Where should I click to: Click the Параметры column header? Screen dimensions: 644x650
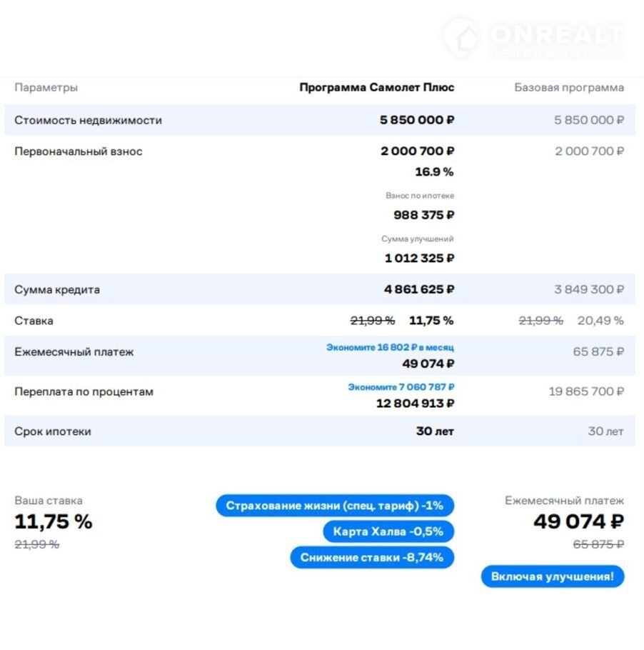(46, 88)
